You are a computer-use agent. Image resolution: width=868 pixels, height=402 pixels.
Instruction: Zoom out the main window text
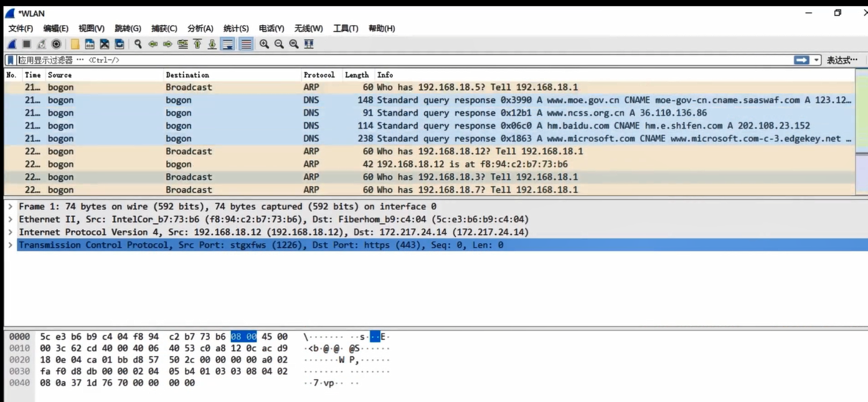[x=279, y=44]
